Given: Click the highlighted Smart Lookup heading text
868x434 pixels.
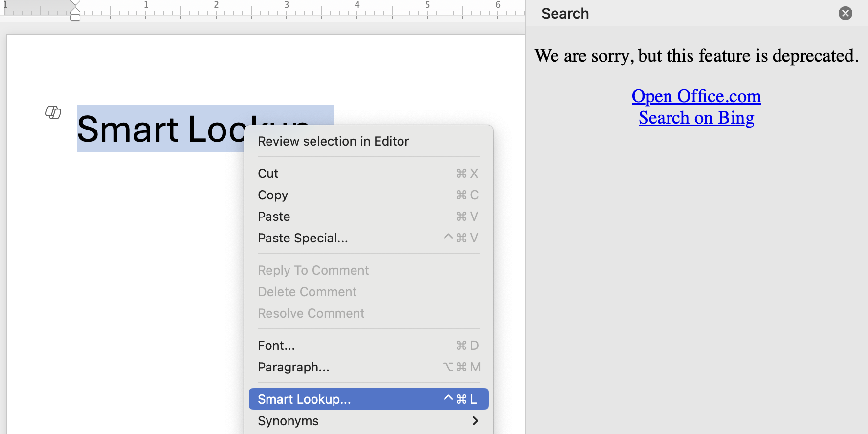Looking at the screenshot, I should (161, 129).
